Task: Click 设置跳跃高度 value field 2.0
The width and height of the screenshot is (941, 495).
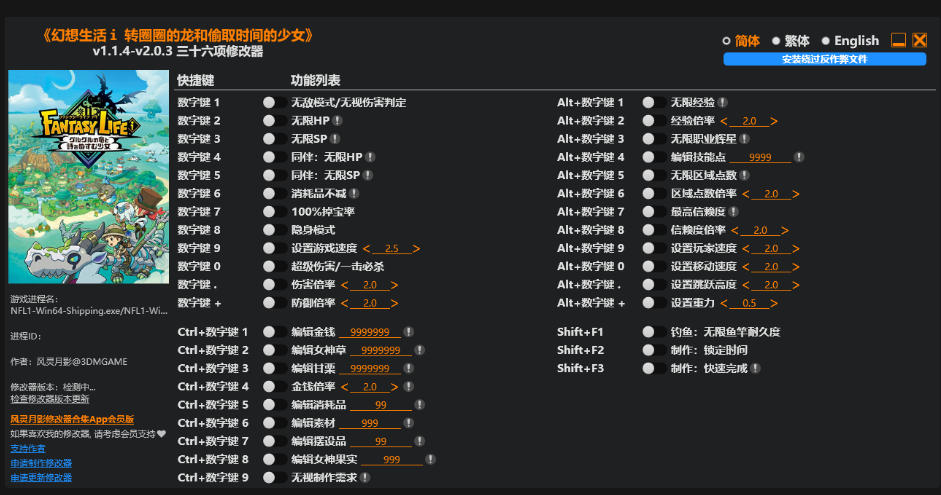Action: (771, 285)
